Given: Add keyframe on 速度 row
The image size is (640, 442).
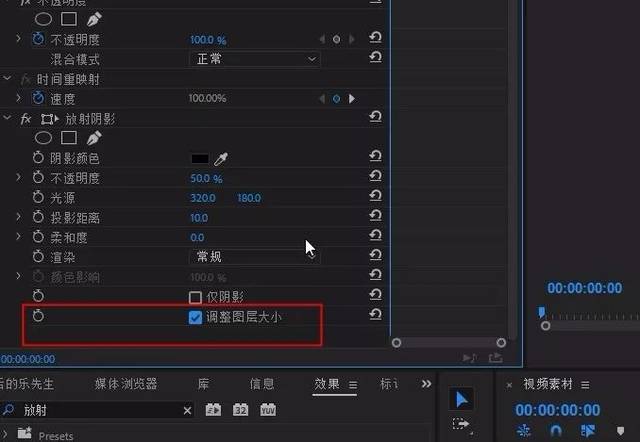Looking at the screenshot, I should tap(336, 99).
